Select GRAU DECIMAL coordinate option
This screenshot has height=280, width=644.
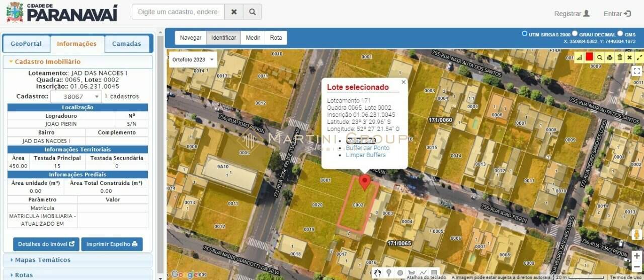click(575, 34)
